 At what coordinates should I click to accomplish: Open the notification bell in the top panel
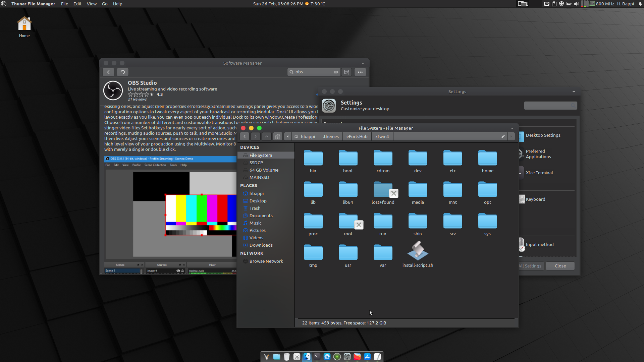click(x=640, y=4)
